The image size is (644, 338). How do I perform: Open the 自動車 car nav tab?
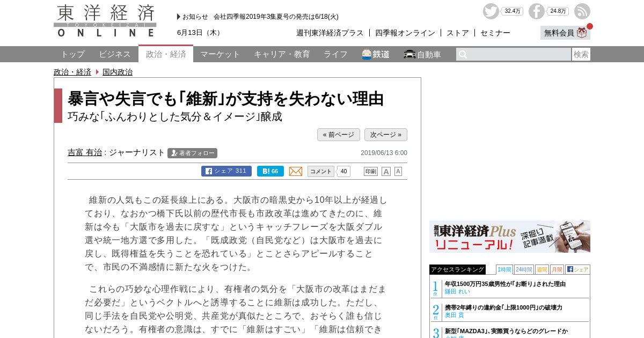tap(422, 54)
